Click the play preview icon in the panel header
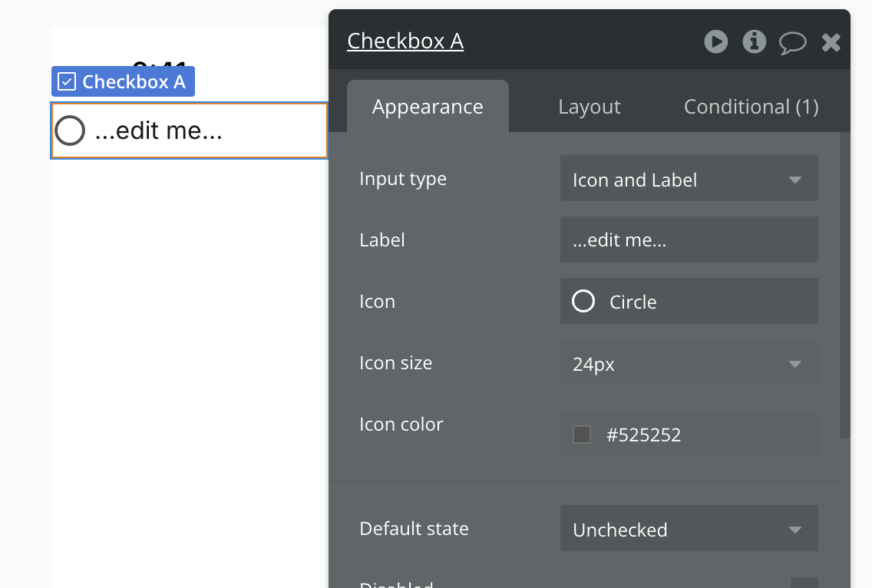 [x=715, y=41]
